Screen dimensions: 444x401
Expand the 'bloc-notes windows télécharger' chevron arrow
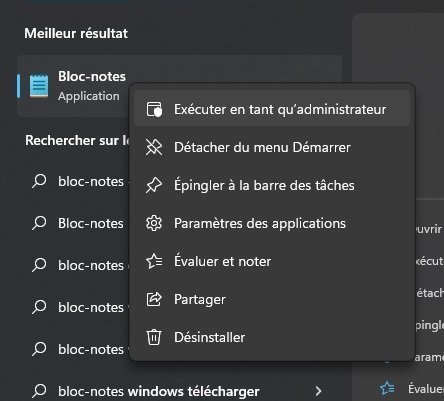pyautogui.click(x=318, y=391)
